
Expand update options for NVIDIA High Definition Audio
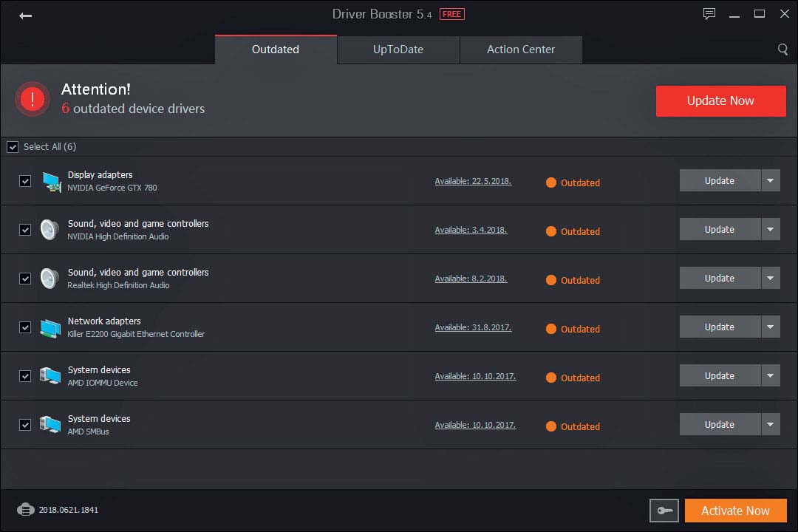(771, 230)
